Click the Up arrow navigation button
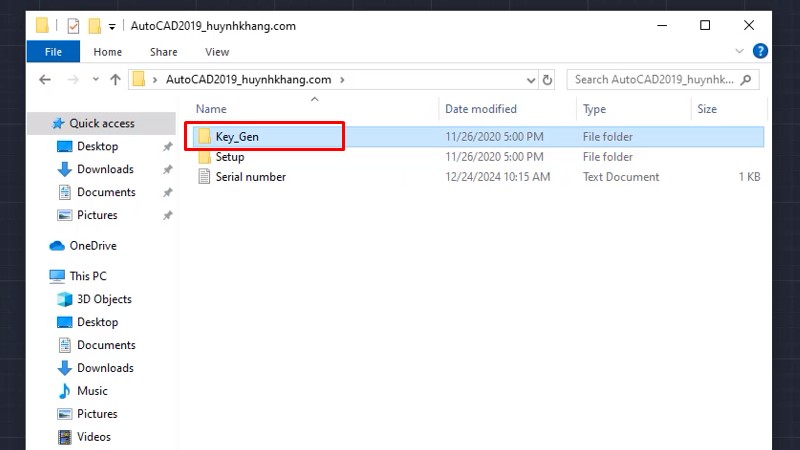This screenshot has width=800, height=450. 115,79
